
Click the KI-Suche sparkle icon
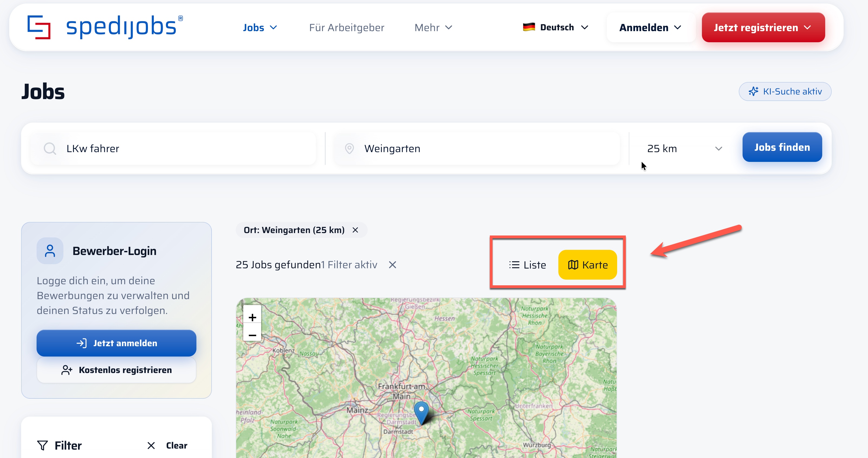[x=753, y=91]
